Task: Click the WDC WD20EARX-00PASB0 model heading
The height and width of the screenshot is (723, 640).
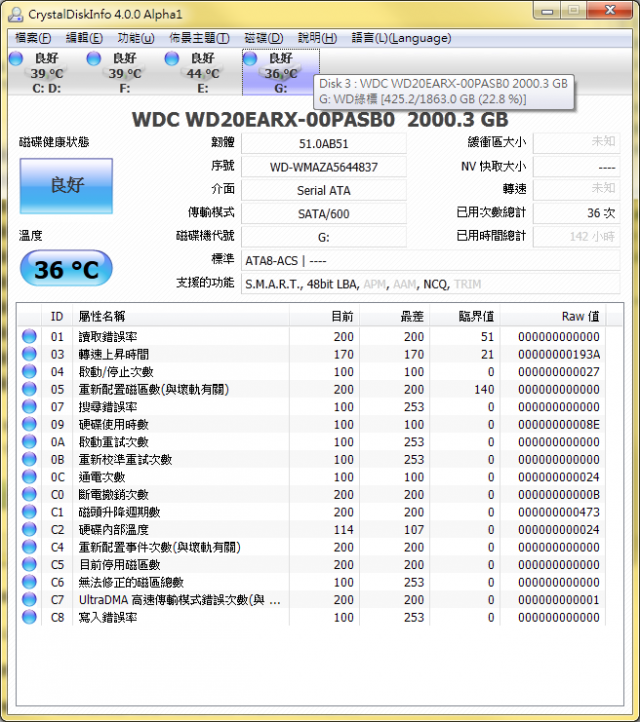Action: [x=320, y=120]
